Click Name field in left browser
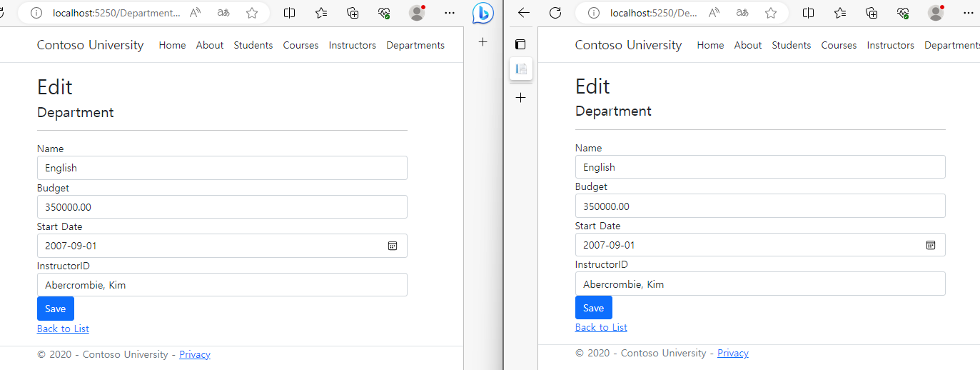980x370 pixels. 222,168
